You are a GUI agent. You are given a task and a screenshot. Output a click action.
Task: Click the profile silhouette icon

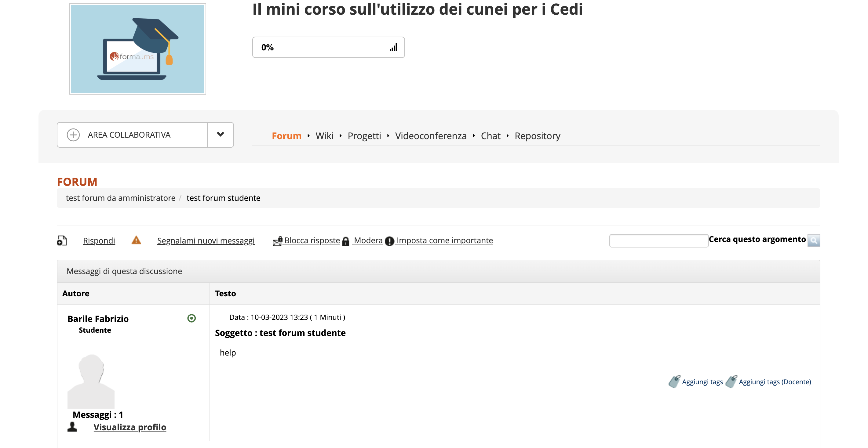coord(72,427)
